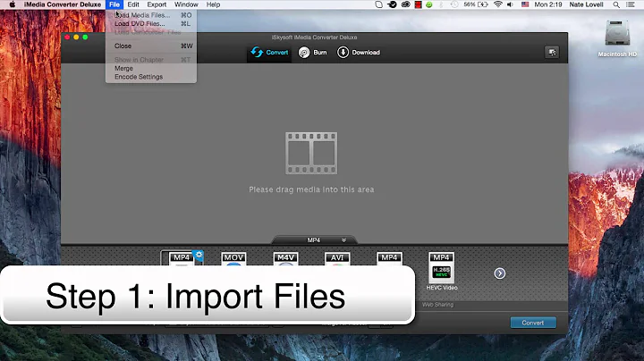Click the blue Convert button
Screen dimensions: 644x361
tap(533, 323)
